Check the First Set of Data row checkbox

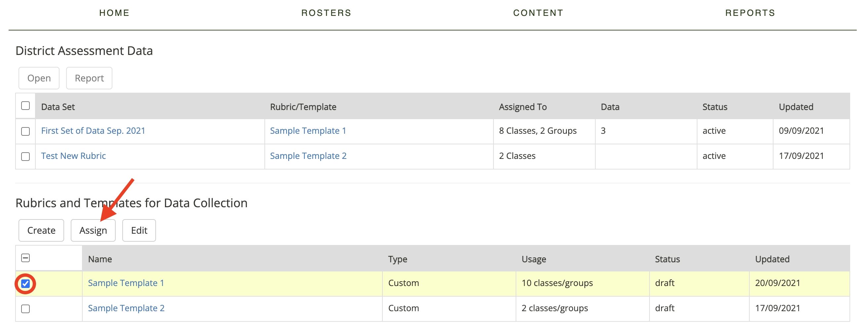25,131
